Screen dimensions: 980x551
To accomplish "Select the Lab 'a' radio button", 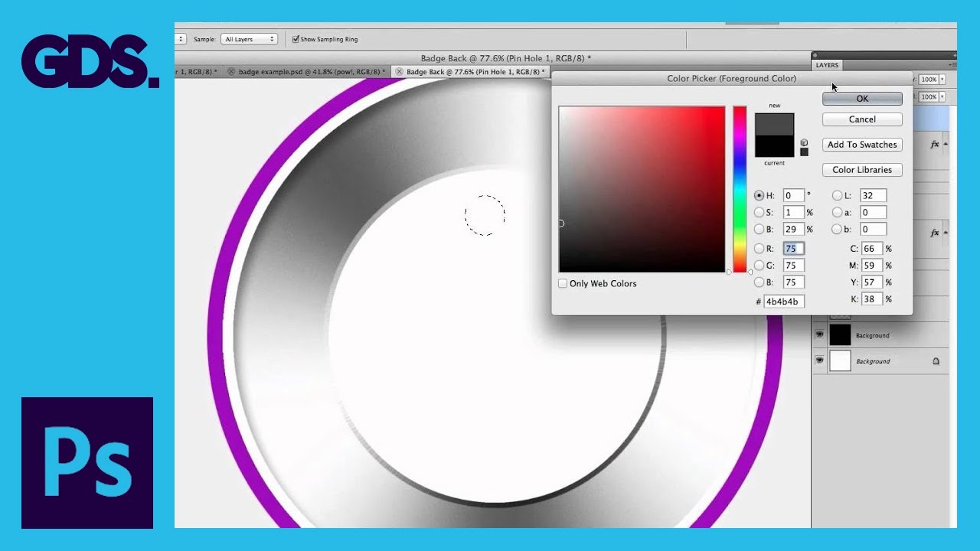I will tap(837, 213).
